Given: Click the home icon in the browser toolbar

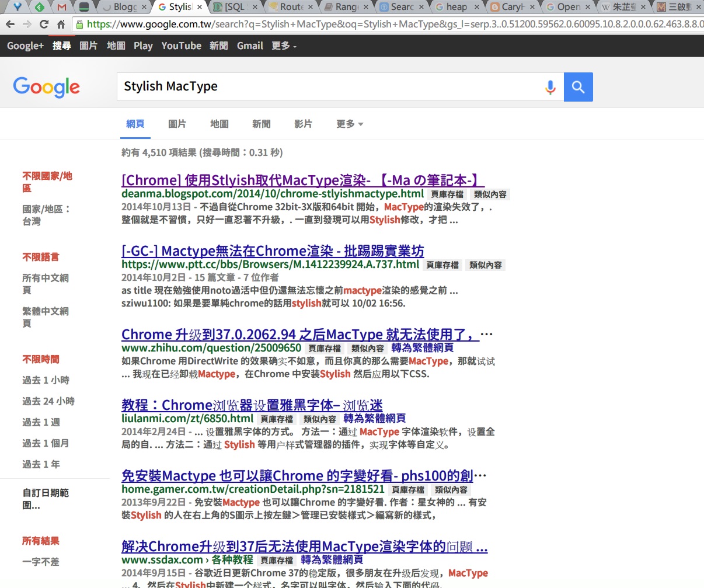Looking at the screenshot, I should (x=62, y=24).
